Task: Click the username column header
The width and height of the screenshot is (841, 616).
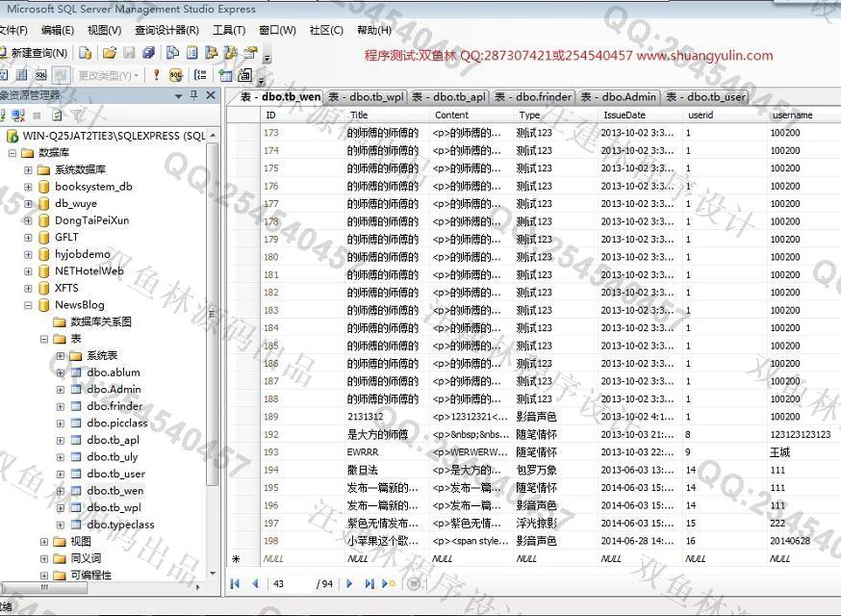Action: pos(804,115)
